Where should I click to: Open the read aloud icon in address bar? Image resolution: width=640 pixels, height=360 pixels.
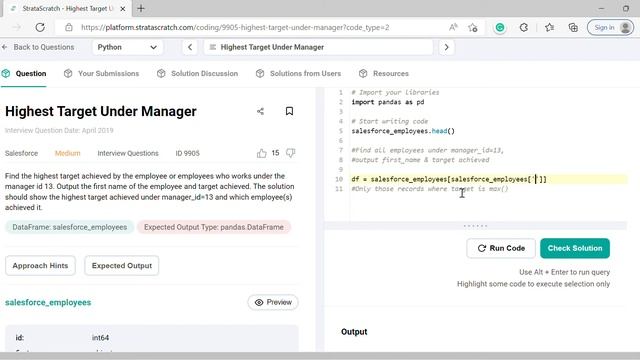tap(453, 27)
